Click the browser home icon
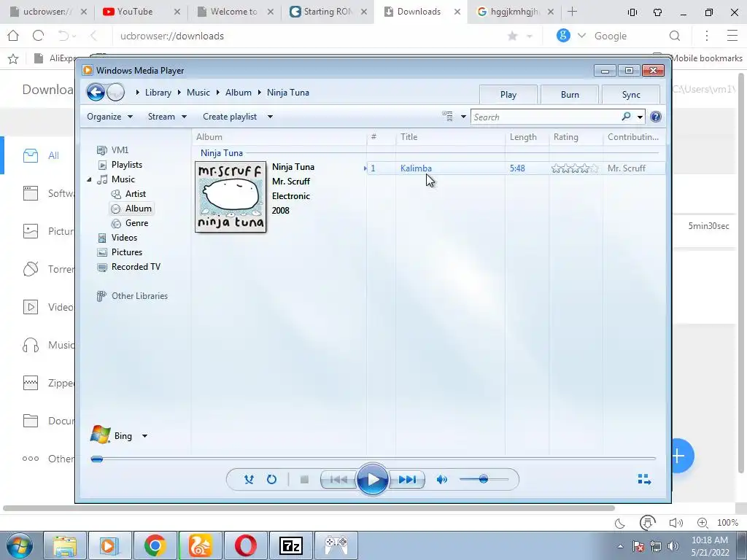 pyautogui.click(x=13, y=35)
